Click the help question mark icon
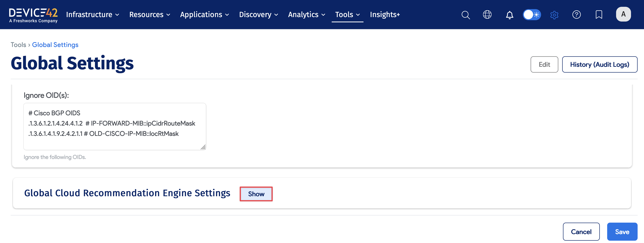 577,15
